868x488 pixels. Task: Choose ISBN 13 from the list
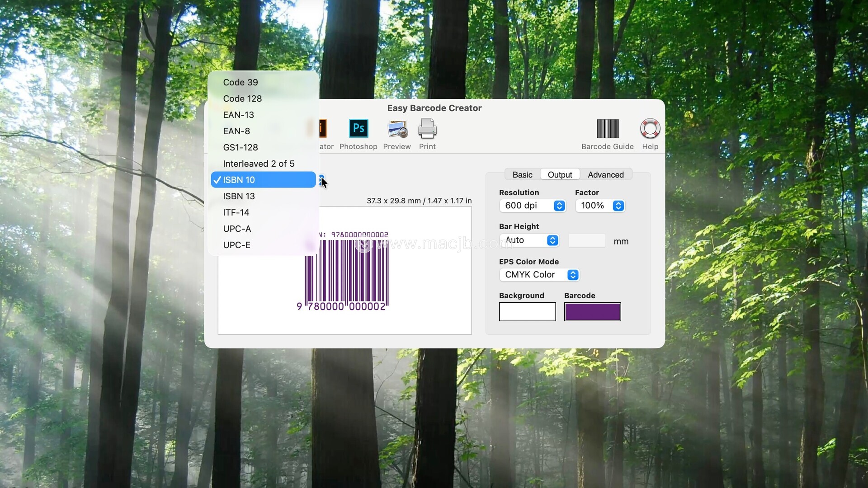pos(239,196)
